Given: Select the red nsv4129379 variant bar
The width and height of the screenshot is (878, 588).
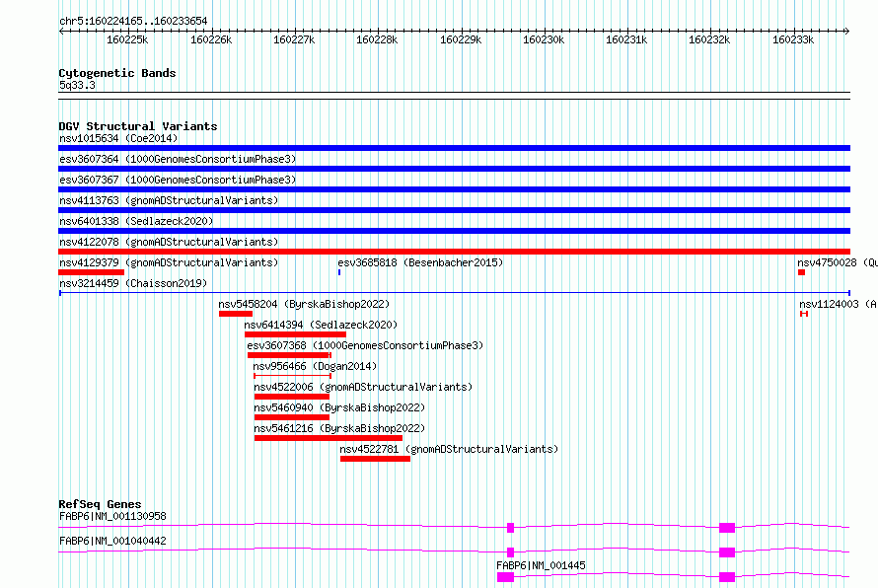Looking at the screenshot, I should (x=92, y=272).
